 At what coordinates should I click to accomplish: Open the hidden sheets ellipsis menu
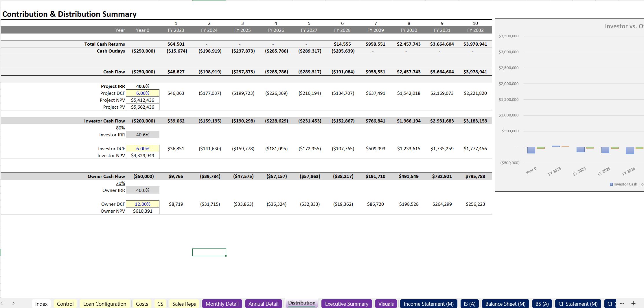pos(622,303)
